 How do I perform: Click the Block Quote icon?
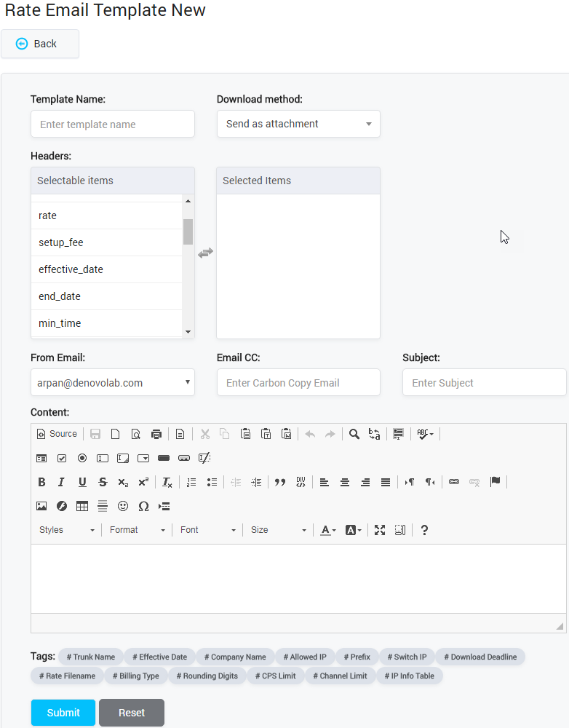click(x=280, y=482)
